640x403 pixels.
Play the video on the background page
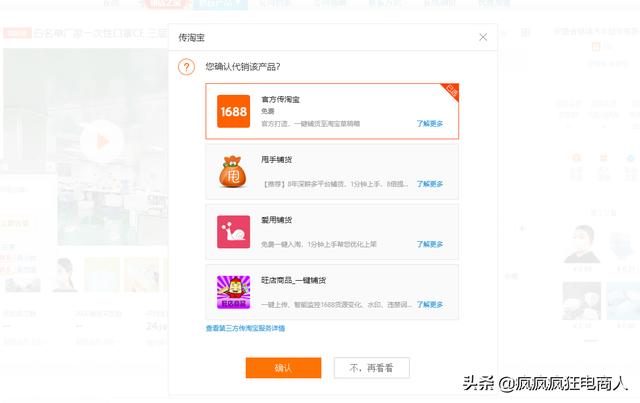pyautogui.click(x=102, y=142)
